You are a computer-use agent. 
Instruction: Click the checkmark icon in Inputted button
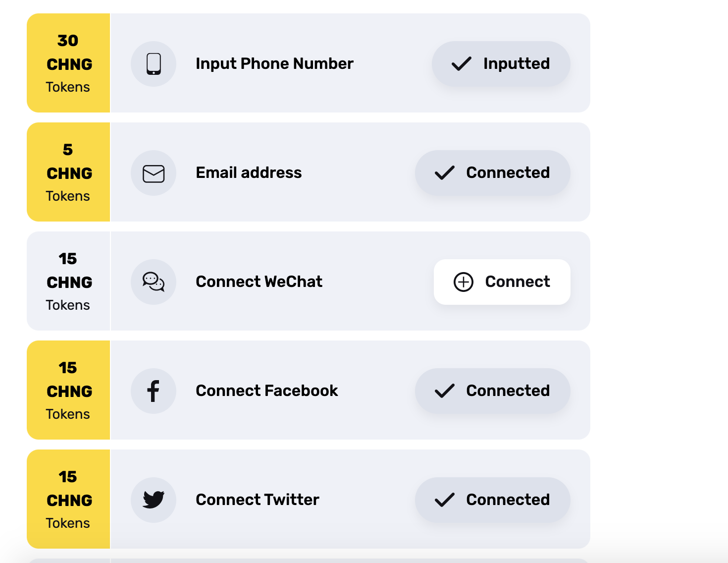pos(461,64)
